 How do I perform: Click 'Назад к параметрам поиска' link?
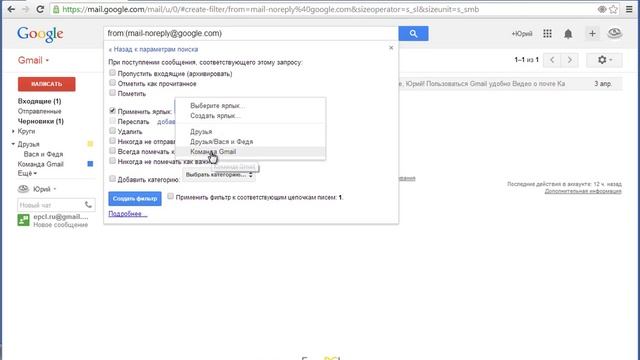[153, 49]
